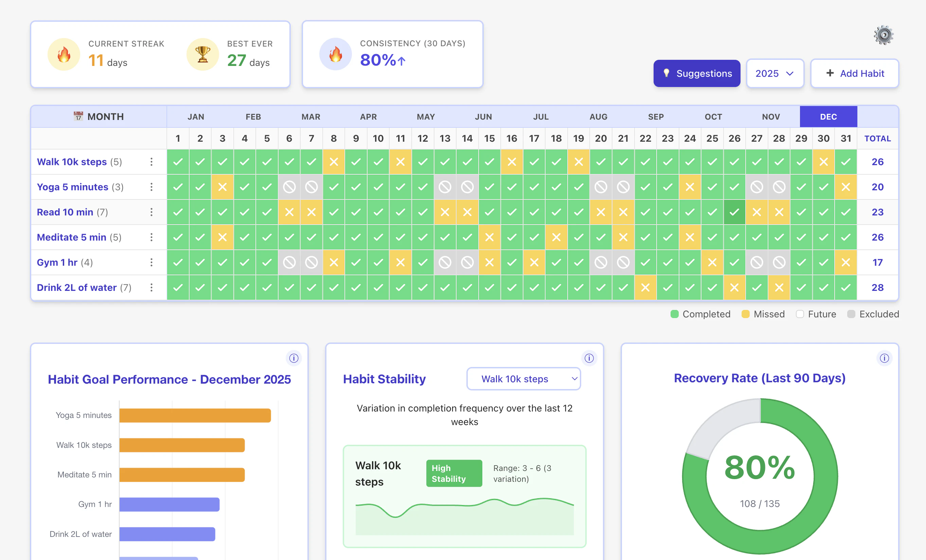Toggle Walk 10k steps cell for day 8

tap(333, 162)
